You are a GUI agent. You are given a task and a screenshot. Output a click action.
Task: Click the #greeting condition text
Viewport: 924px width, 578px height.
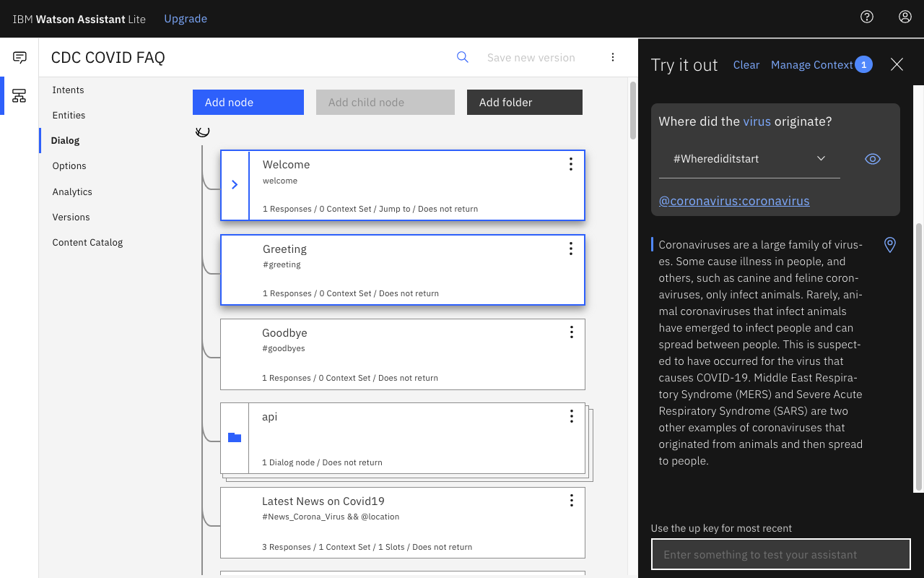tap(282, 264)
